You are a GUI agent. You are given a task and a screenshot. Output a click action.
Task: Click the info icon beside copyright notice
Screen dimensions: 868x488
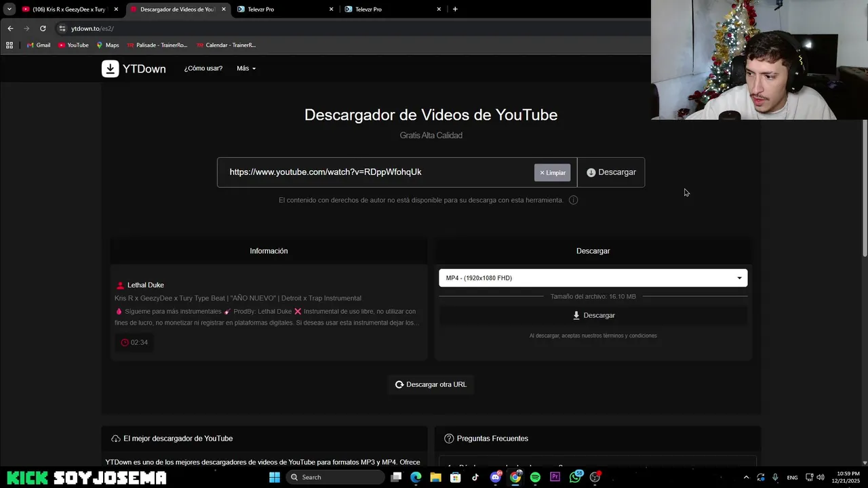click(573, 200)
